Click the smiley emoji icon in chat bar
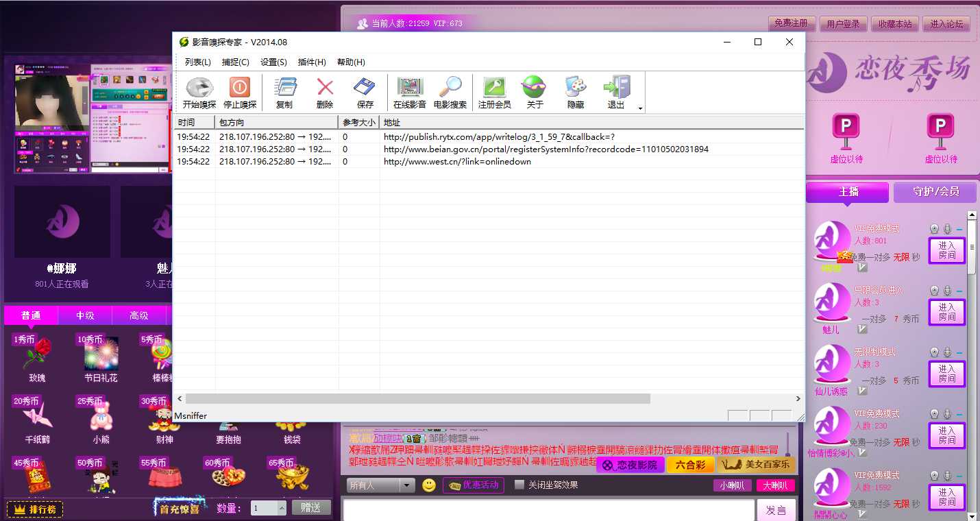 click(x=429, y=485)
